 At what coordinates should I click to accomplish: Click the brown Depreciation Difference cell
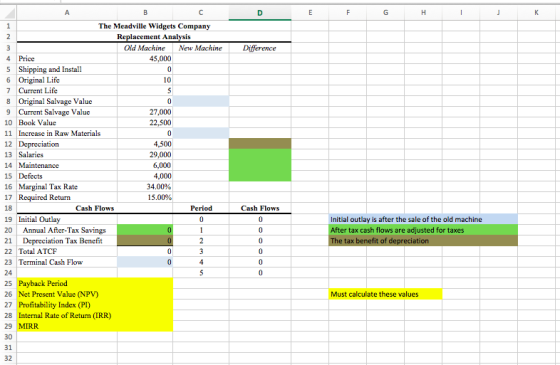(x=260, y=144)
